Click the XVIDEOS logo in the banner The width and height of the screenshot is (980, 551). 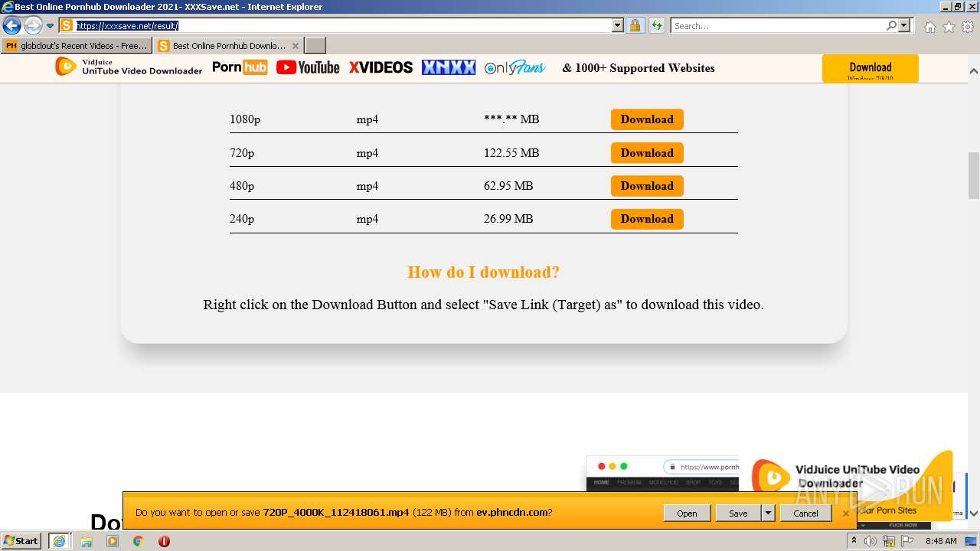tap(381, 67)
